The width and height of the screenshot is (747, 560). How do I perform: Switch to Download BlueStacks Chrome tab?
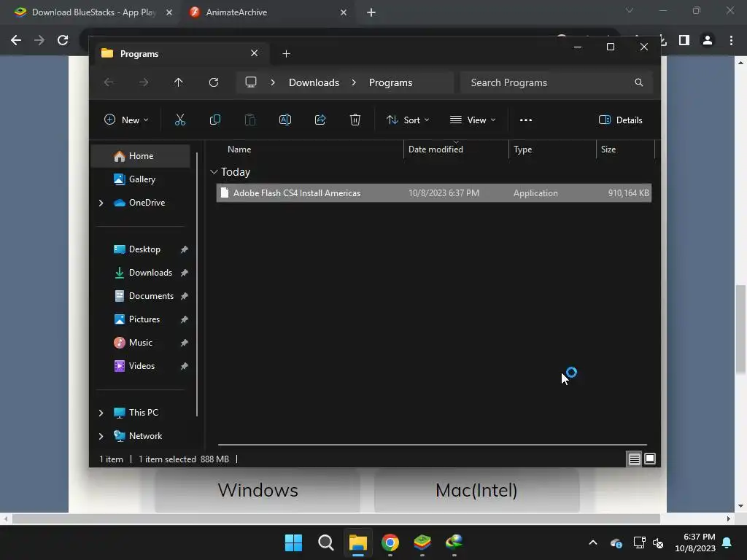pos(93,12)
